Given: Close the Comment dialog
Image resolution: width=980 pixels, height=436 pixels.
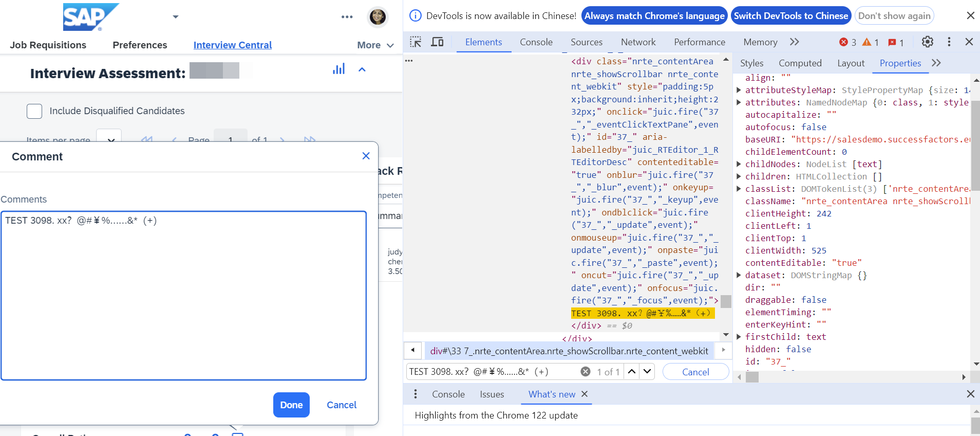Looking at the screenshot, I should (366, 156).
